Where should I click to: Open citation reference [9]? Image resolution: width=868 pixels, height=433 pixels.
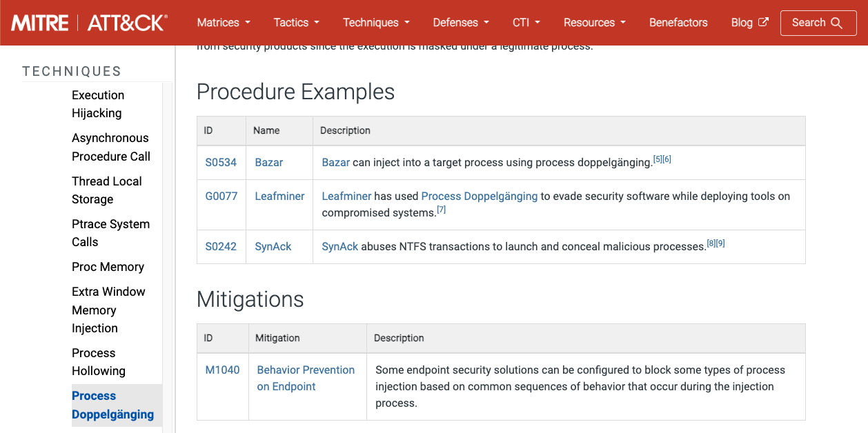pos(720,243)
